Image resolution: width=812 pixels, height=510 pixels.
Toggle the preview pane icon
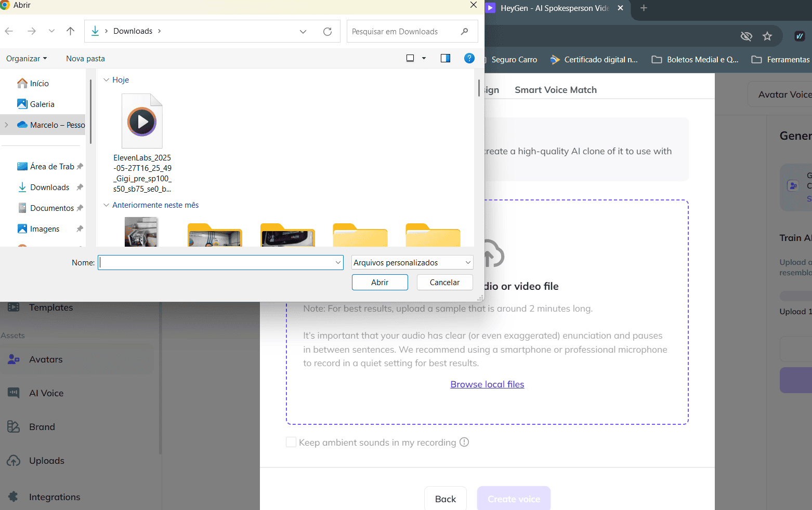coord(446,58)
